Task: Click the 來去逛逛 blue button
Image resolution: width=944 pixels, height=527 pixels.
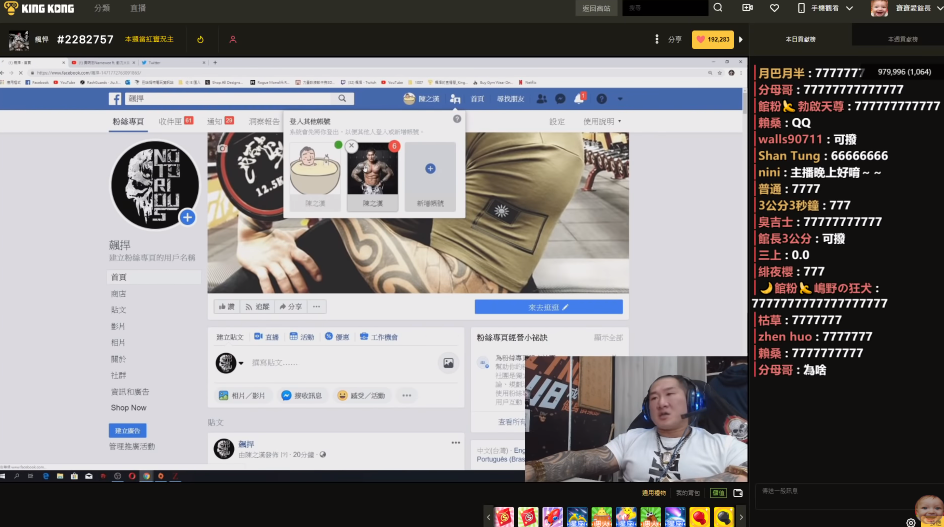Action: pyautogui.click(x=548, y=307)
